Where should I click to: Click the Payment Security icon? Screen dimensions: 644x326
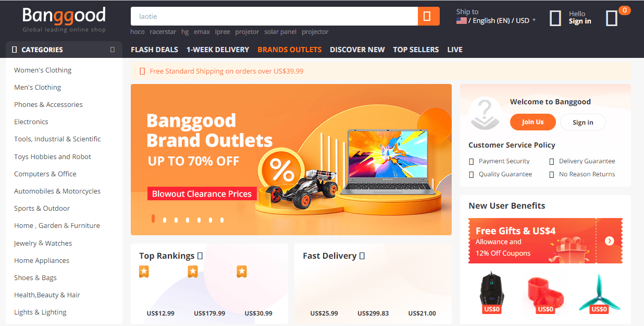tap(472, 161)
